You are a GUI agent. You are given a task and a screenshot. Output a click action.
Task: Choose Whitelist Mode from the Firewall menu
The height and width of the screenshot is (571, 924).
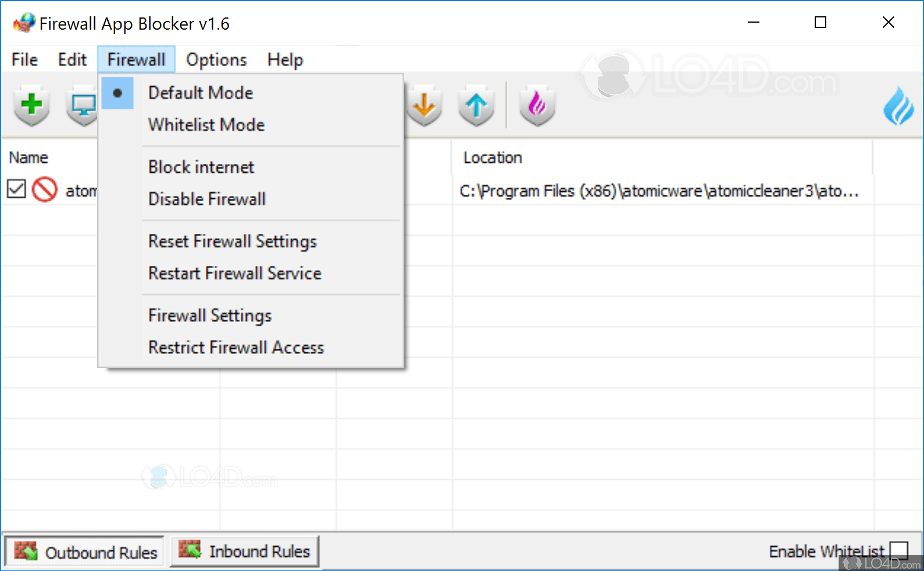[206, 124]
